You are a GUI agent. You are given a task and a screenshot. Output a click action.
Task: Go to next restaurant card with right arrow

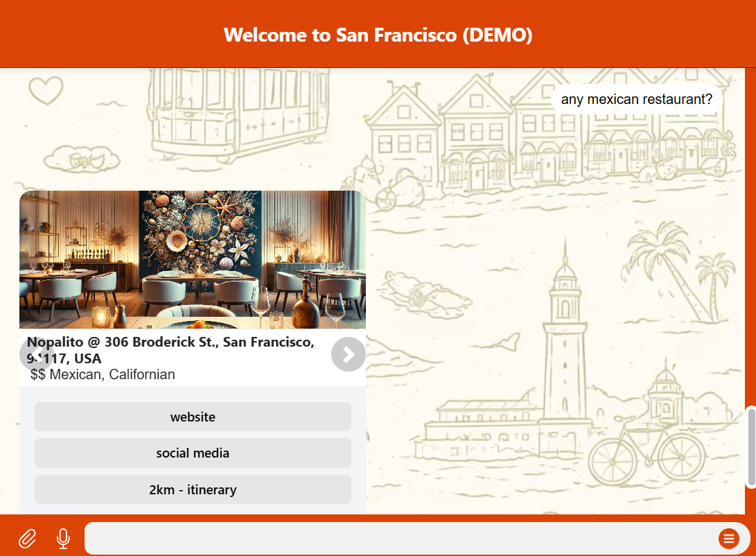(348, 354)
